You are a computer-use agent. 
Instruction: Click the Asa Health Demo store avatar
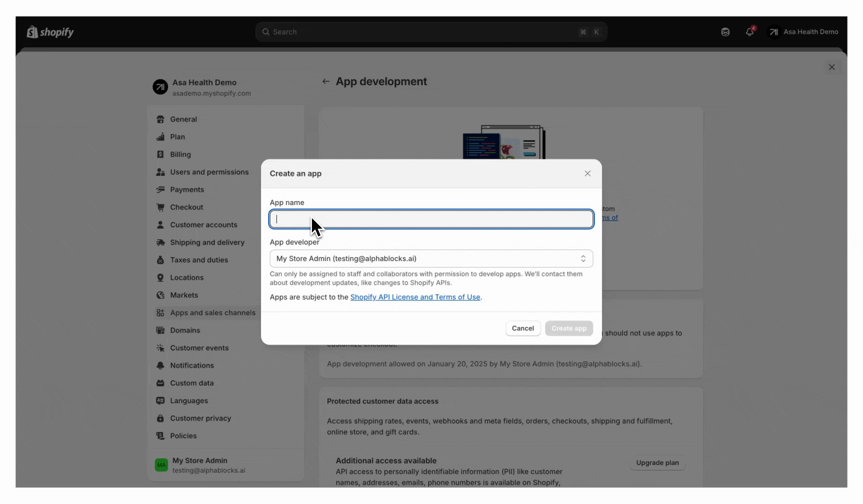coord(160,87)
